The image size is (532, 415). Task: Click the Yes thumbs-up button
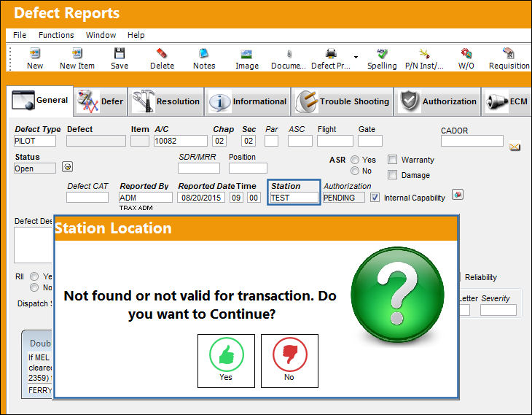click(226, 360)
